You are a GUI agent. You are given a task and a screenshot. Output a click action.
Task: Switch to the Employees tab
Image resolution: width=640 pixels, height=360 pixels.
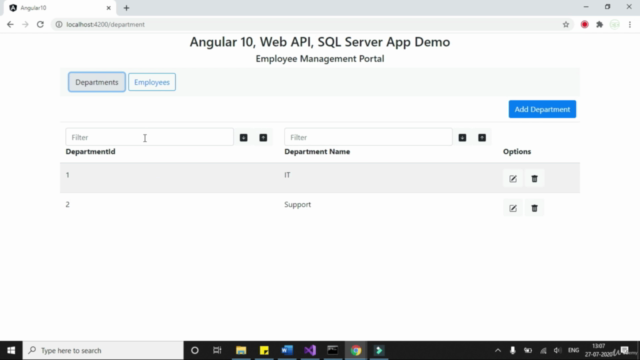tap(152, 82)
